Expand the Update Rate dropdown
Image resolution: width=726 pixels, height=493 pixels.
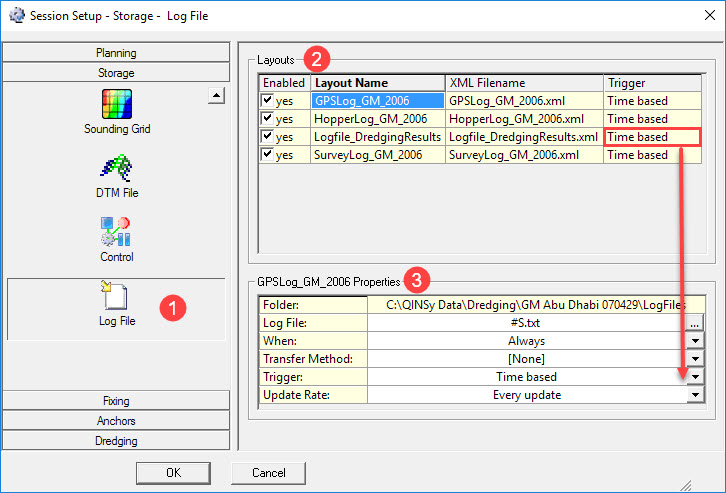[x=694, y=395]
